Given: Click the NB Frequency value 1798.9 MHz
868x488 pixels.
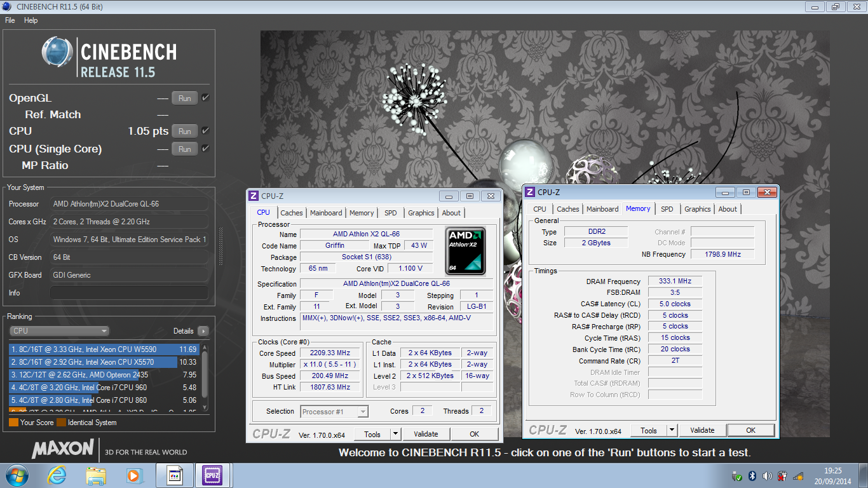Looking at the screenshot, I should click(x=722, y=254).
